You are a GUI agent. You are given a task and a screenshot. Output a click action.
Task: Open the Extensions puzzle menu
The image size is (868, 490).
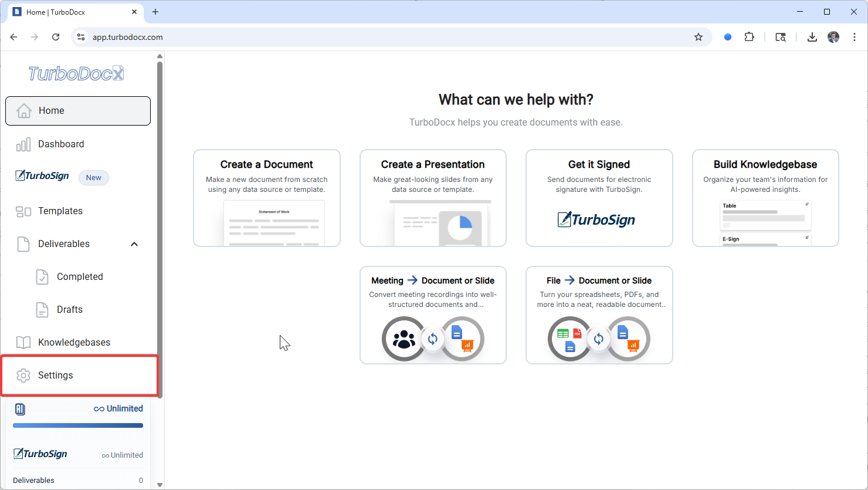tap(749, 37)
